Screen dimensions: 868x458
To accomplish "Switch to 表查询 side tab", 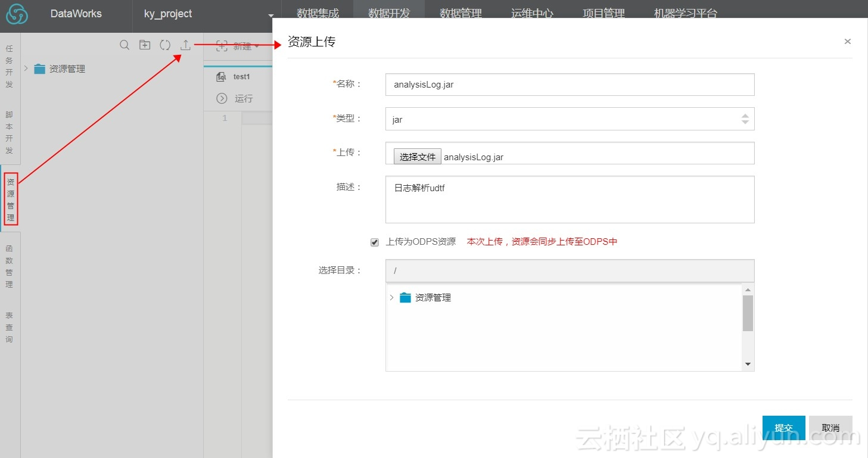I will tap(10, 327).
